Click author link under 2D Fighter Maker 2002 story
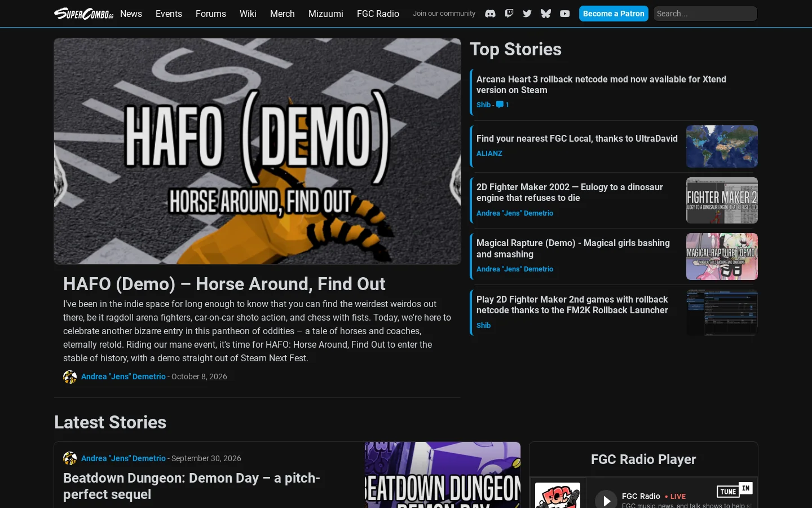The height and width of the screenshot is (508, 812). (x=515, y=213)
